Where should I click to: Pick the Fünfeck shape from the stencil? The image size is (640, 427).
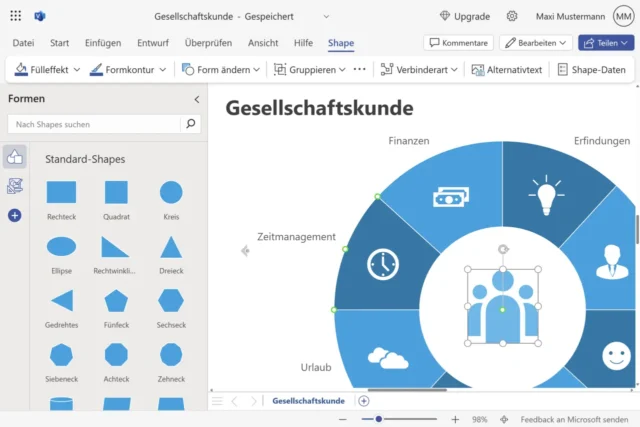click(x=116, y=301)
